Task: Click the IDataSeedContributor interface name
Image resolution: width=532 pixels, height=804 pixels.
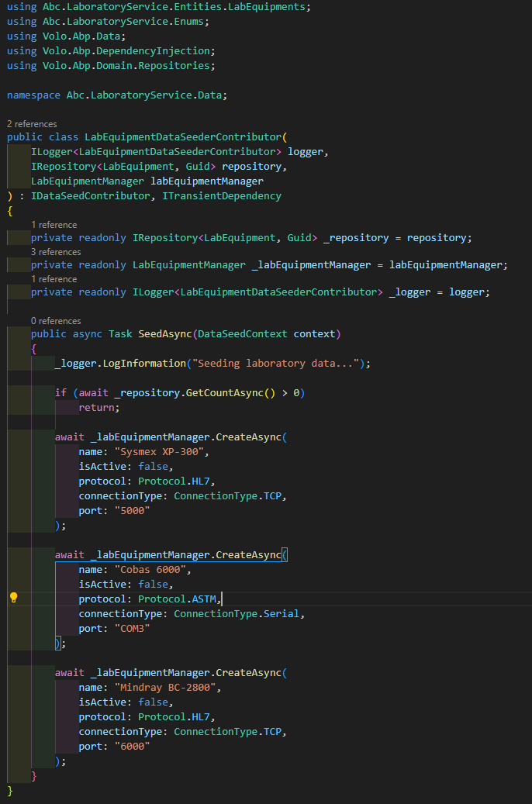Action: 90,196
